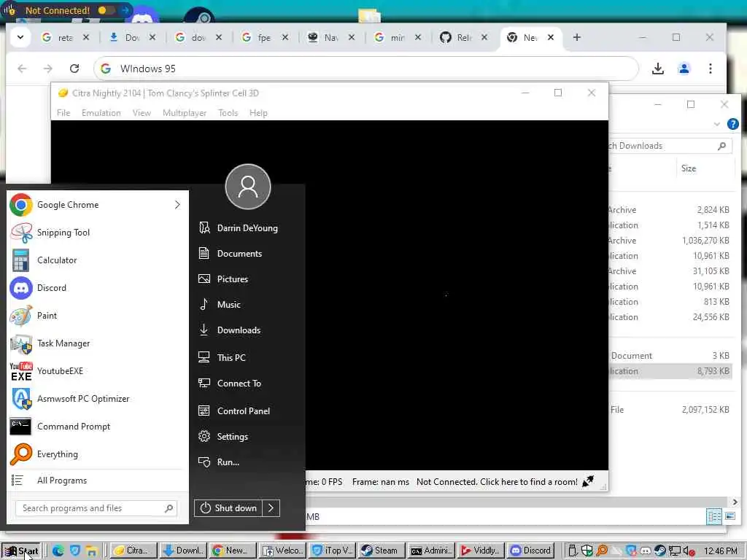This screenshot has width=747, height=560.
Task: Click Search Downloads box in Explorer
Action: click(670, 146)
